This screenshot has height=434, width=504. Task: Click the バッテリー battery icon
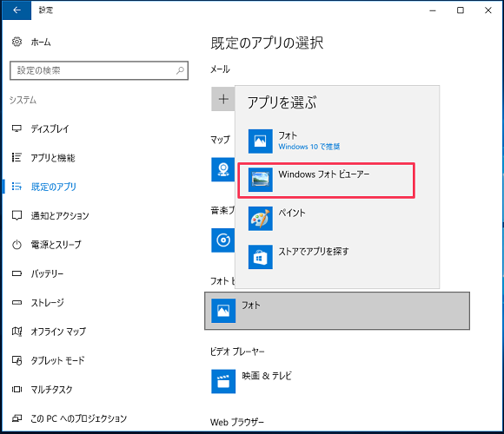coord(17,273)
